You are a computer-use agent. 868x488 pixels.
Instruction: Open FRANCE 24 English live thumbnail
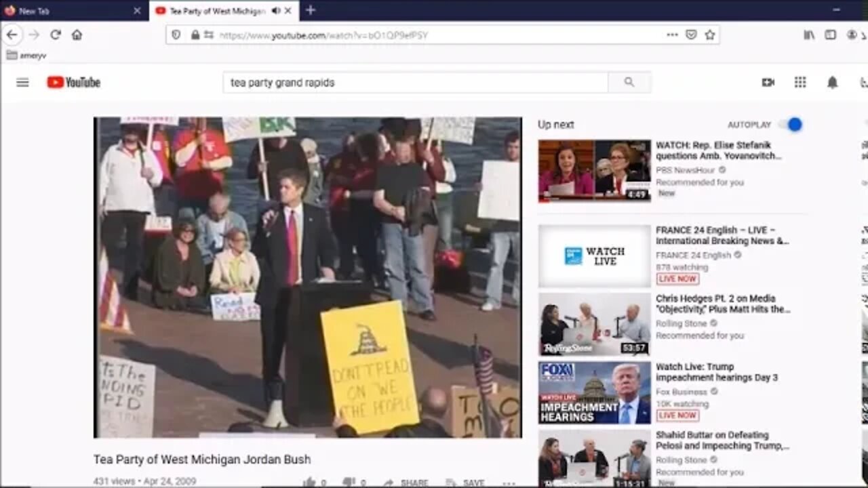pos(595,256)
